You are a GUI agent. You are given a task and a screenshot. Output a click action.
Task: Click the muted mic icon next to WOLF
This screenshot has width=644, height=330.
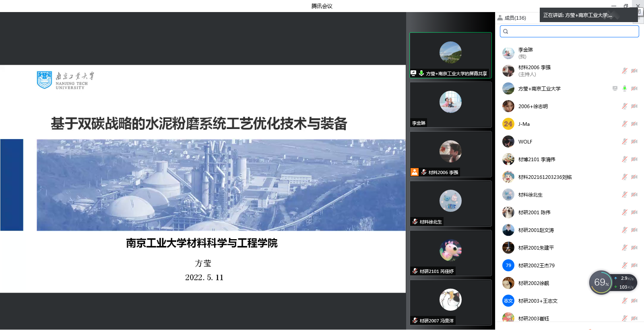tap(624, 141)
